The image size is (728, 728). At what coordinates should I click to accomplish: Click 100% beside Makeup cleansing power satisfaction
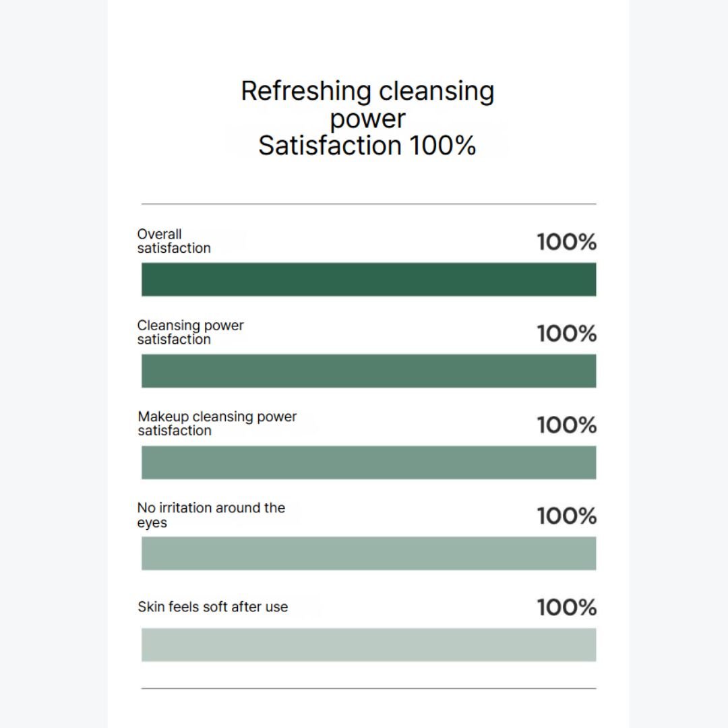[x=566, y=425]
